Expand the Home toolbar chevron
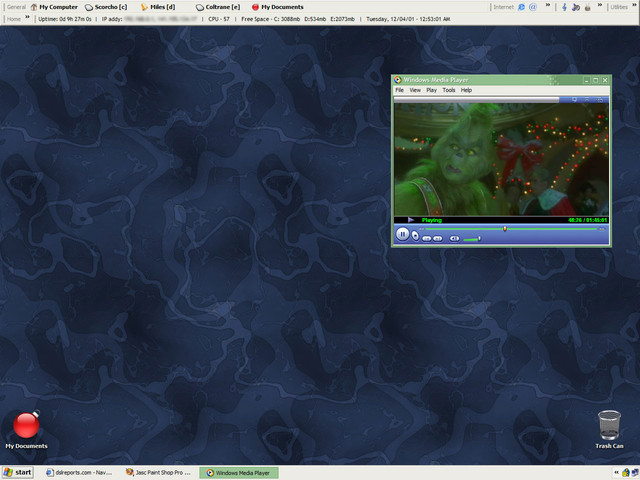The height and width of the screenshot is (480, 640). [x=27, y=17]
